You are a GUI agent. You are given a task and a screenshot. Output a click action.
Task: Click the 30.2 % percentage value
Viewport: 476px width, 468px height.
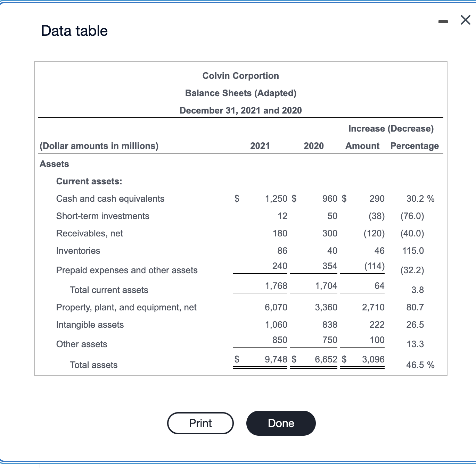pyautogui.click(x=420, y=199)
